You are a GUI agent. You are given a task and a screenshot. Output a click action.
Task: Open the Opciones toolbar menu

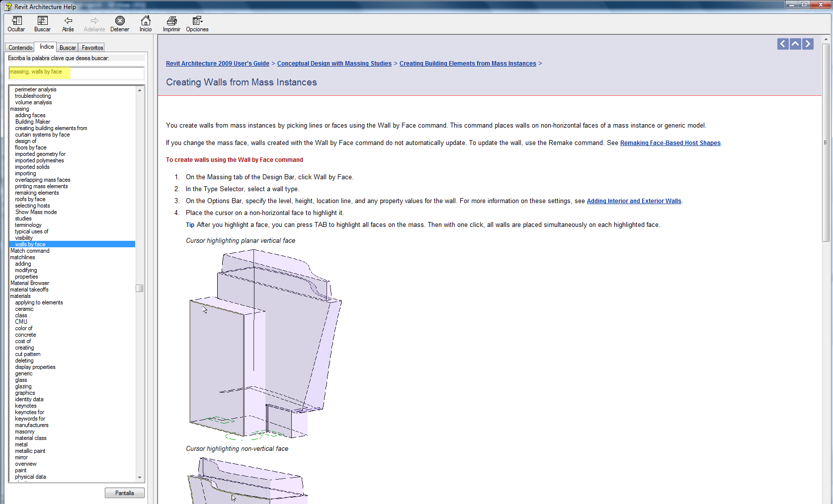(x=197, y=23)
